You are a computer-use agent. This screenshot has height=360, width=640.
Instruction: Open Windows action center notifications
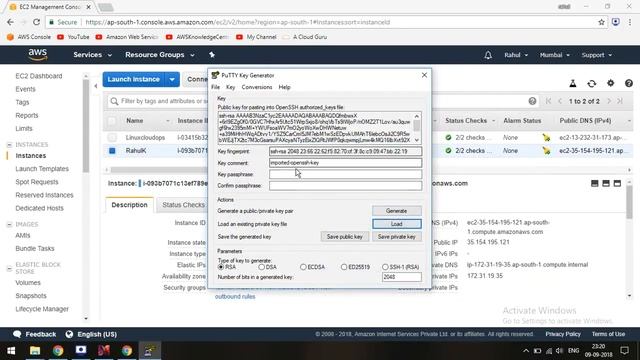(x=624, y=351)
